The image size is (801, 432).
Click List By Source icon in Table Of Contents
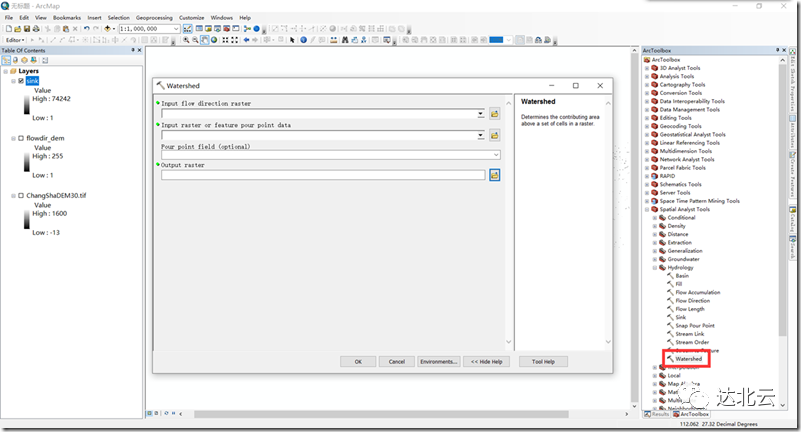coord(15,60)
